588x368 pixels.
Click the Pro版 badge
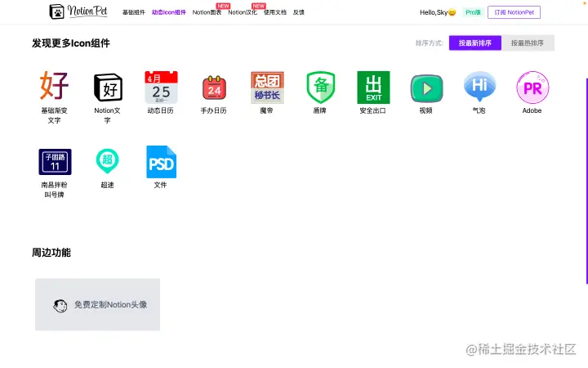coord(473,12)
